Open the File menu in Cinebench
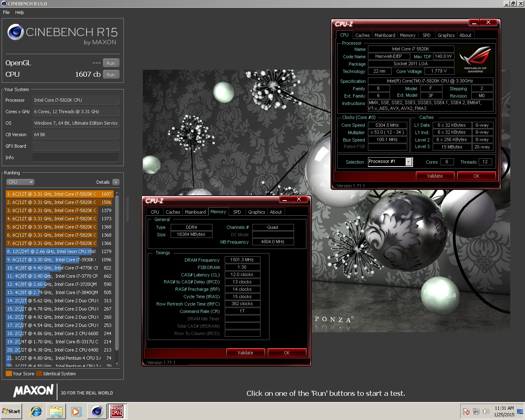 pyautogui.click(x=6, y=12)
